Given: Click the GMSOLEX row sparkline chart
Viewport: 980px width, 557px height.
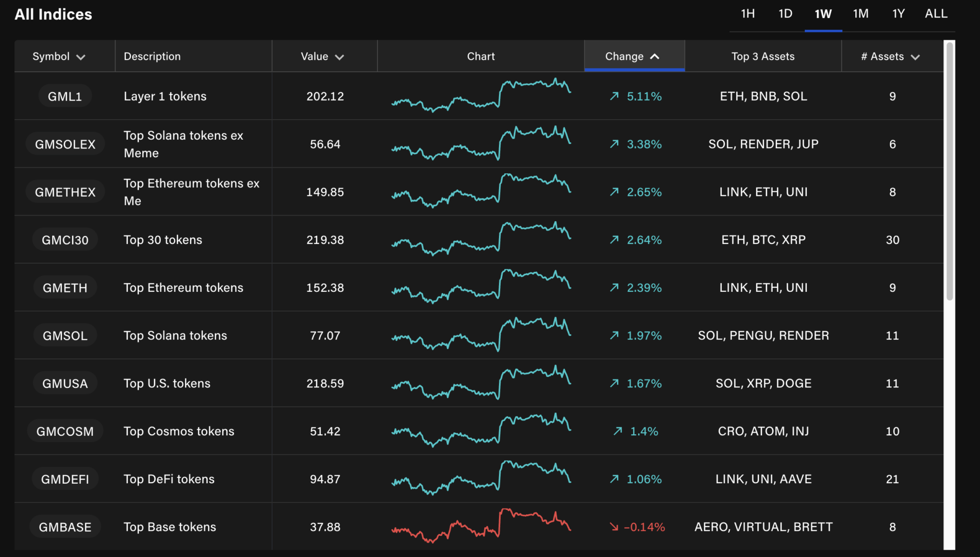Looking at the screenshot, I should 481,143.
